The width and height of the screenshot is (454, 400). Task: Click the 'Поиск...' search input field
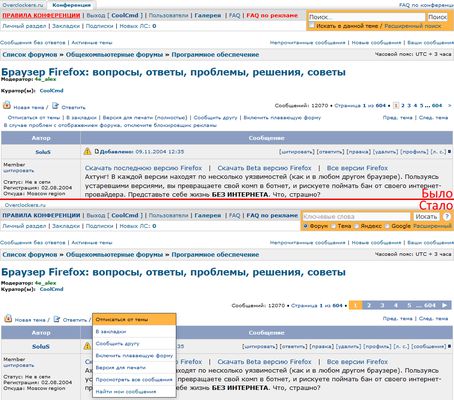[367, 17]
